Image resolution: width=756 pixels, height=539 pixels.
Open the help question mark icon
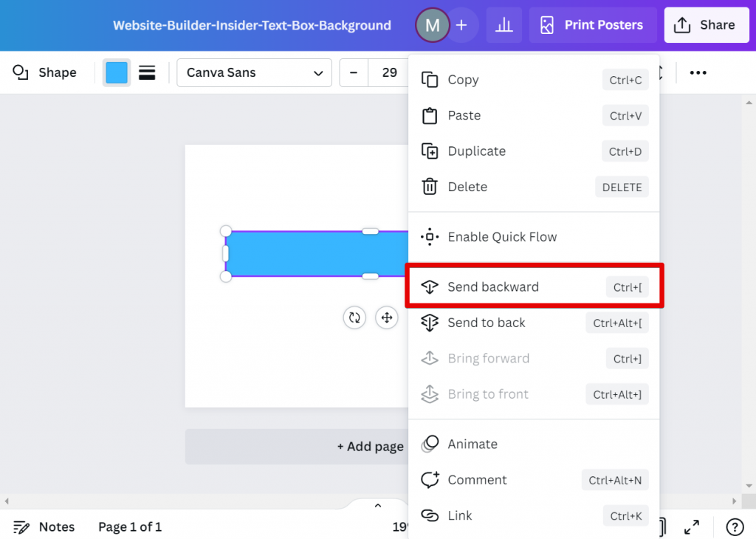735,526
